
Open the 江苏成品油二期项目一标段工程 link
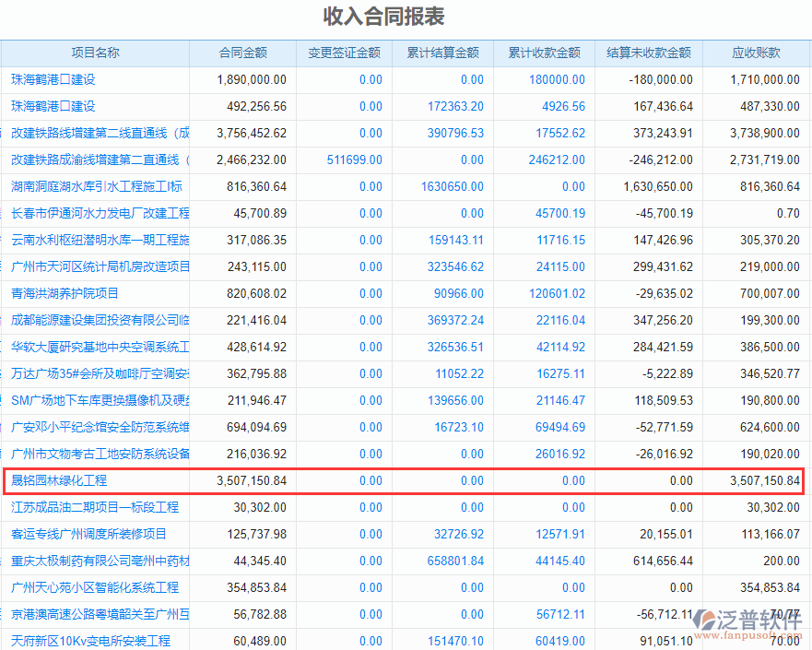click(95, 507)
